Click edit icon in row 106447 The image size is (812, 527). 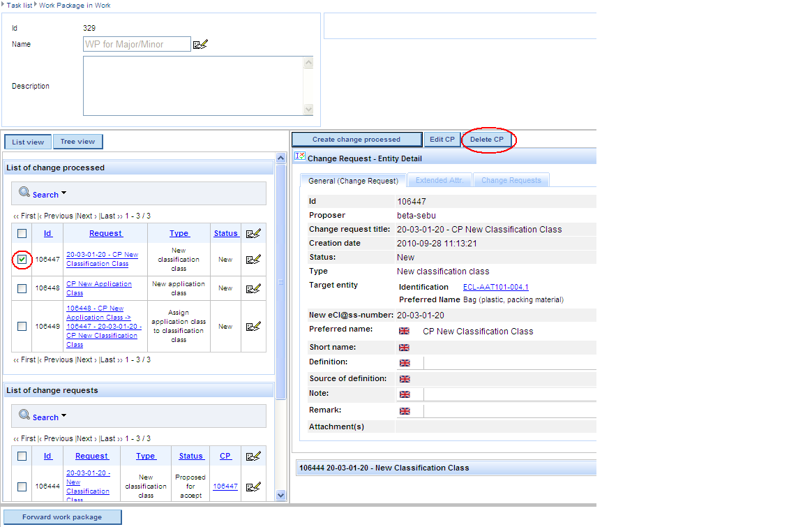[x=253, y=260]
